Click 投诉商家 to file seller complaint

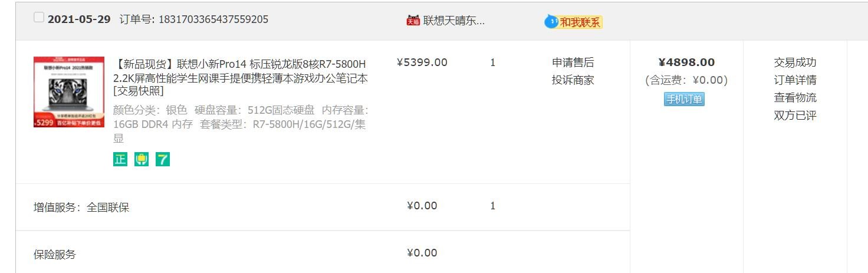click(x=573, y=80)
